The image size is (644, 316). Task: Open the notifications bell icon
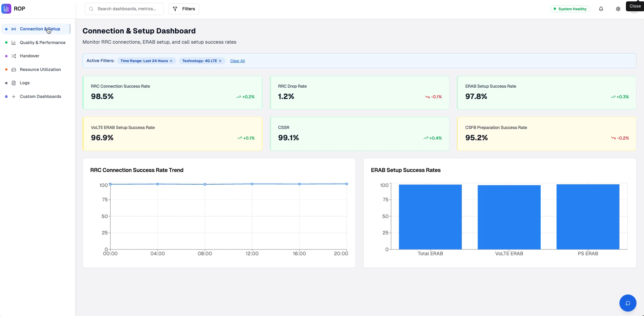pos(601,9)
